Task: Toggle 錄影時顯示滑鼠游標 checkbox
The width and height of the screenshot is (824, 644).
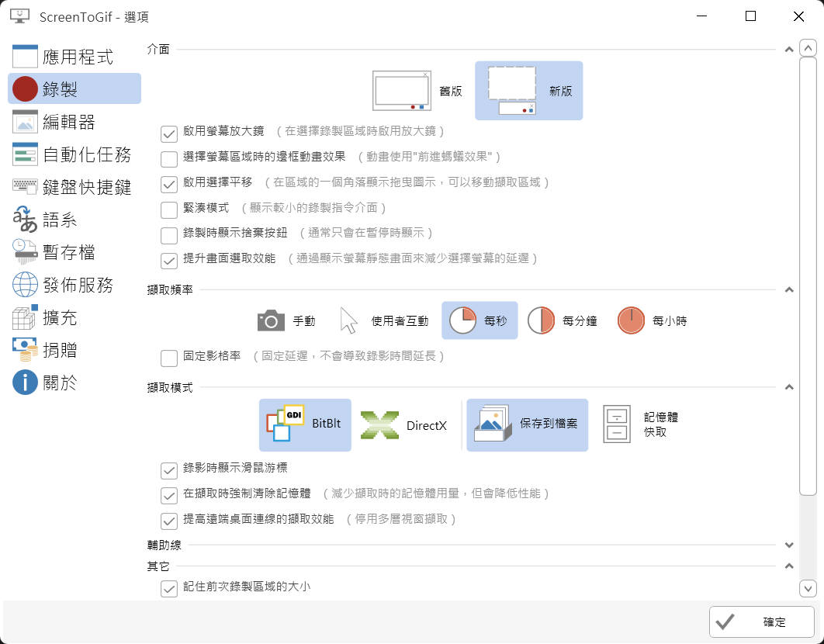Action: coord(168,470)
